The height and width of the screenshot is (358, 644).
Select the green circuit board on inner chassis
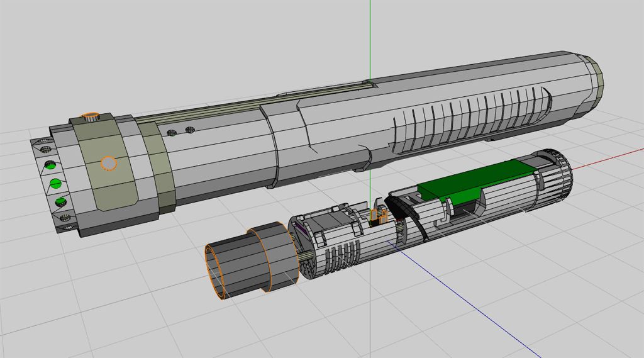[x=477, y=181]
